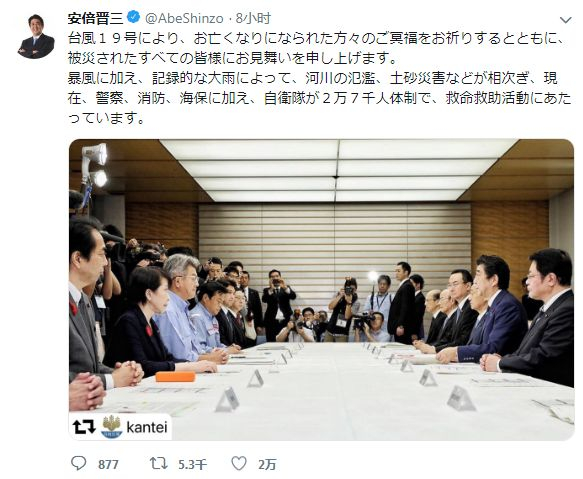Like the tweet with the heart icon
The height and width of the screenshot is (479, 583).
pyautogui.click(x=239, y=463)
